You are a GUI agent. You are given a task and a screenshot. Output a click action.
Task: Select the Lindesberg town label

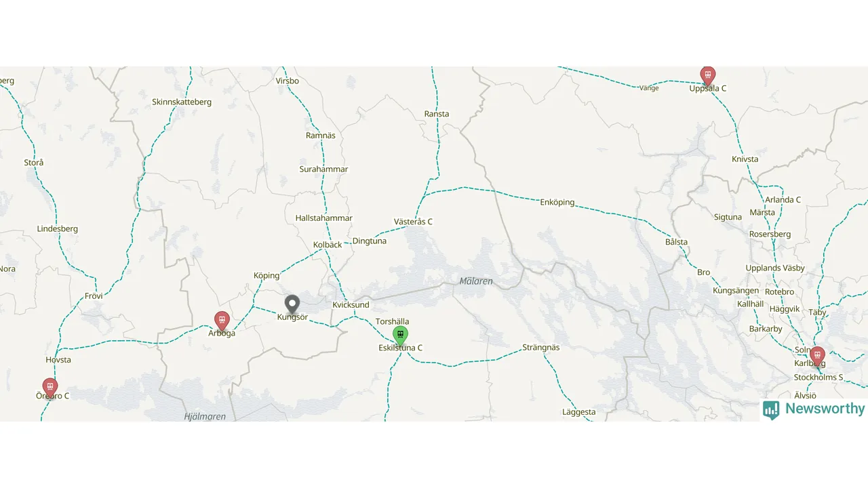tap(58, 228)
